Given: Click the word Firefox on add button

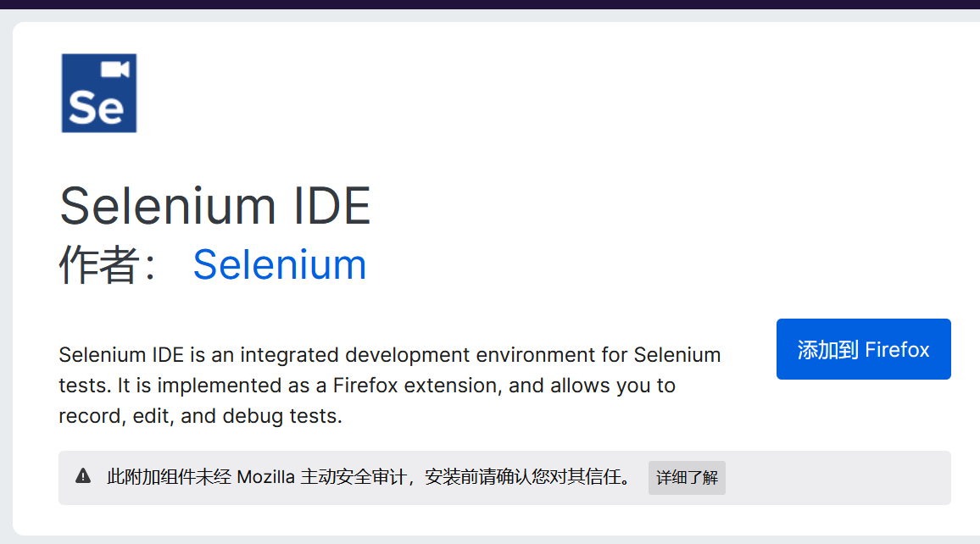Looking at the screenshot, I should tap(897, 349).
